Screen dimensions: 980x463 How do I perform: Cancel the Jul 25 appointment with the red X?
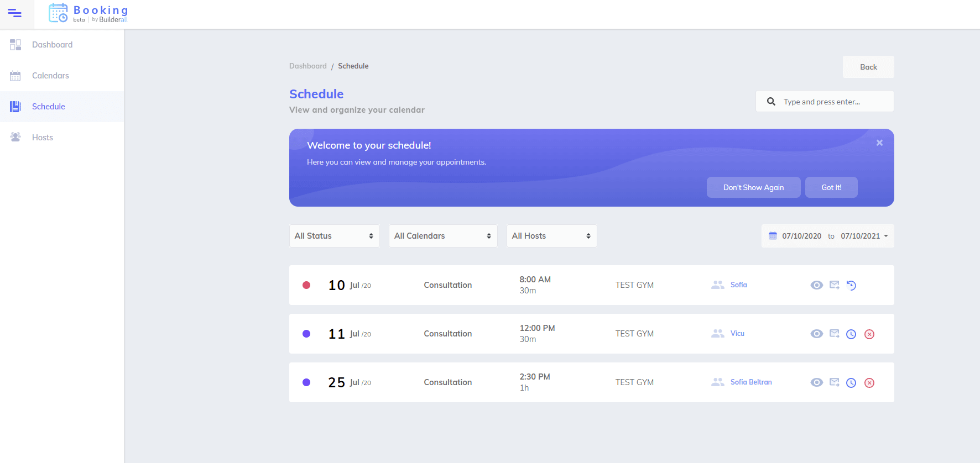tap(869, 383)
